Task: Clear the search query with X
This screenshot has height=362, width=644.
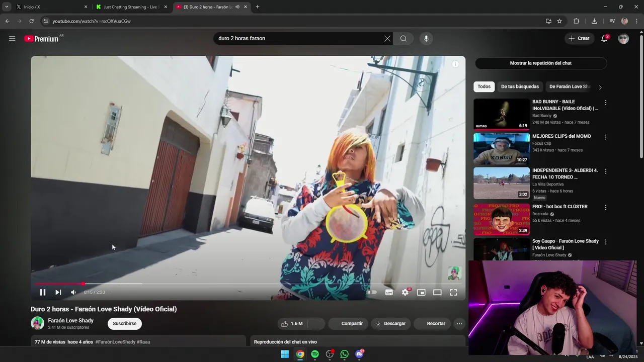Action: (387, 38)
